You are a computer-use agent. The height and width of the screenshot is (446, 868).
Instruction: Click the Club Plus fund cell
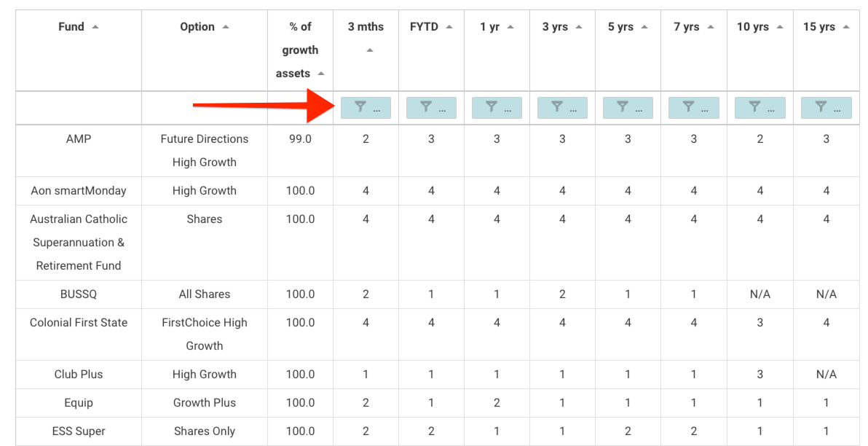(x=79, y=375)
